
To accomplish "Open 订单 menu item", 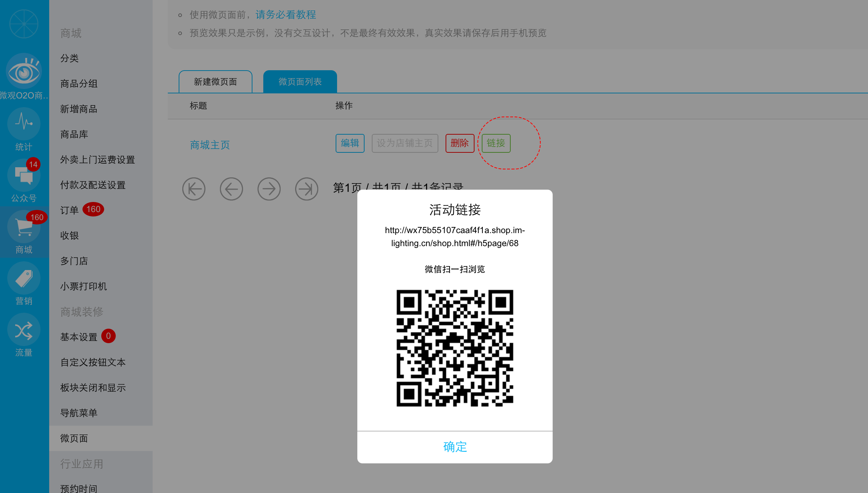I will coord(69,210).
